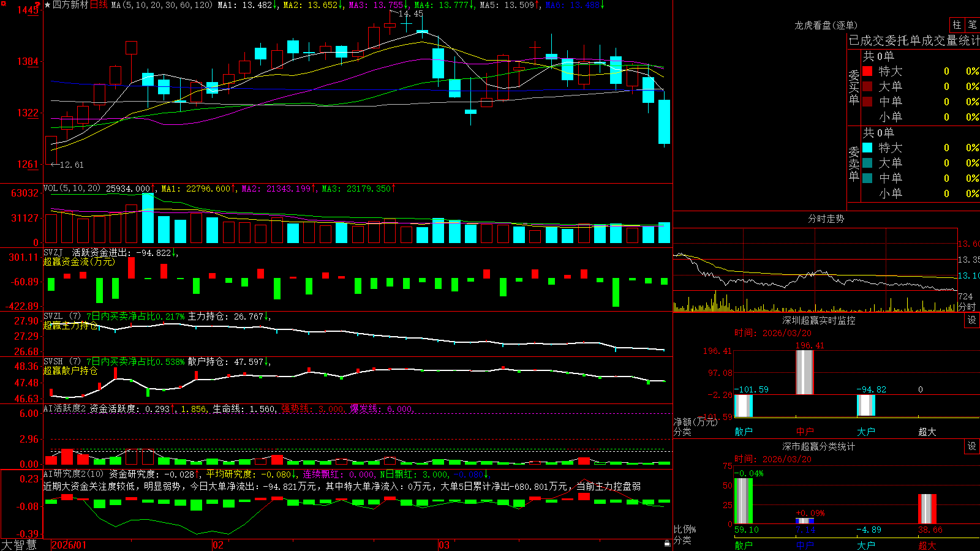The height and width of the screenshot is (551, 980).
Task: Click the lock icon below the chart
Action: click(667, 543)
